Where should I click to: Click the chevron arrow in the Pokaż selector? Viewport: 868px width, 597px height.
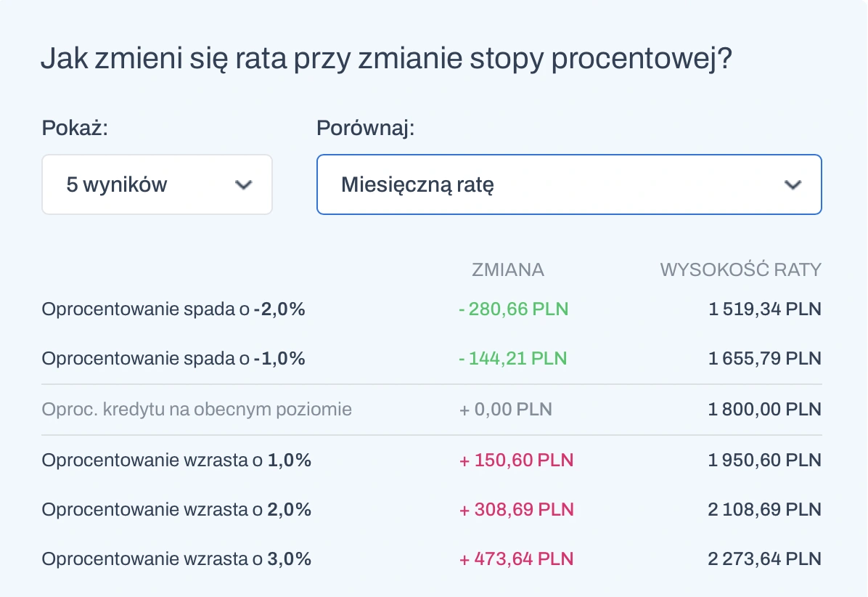pyautogui.click(x=244, y=185)
